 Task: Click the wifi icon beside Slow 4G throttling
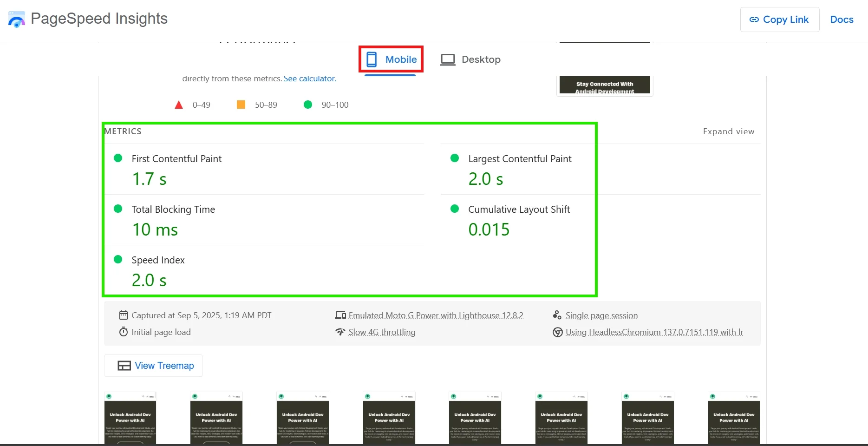tap(340, 332)
